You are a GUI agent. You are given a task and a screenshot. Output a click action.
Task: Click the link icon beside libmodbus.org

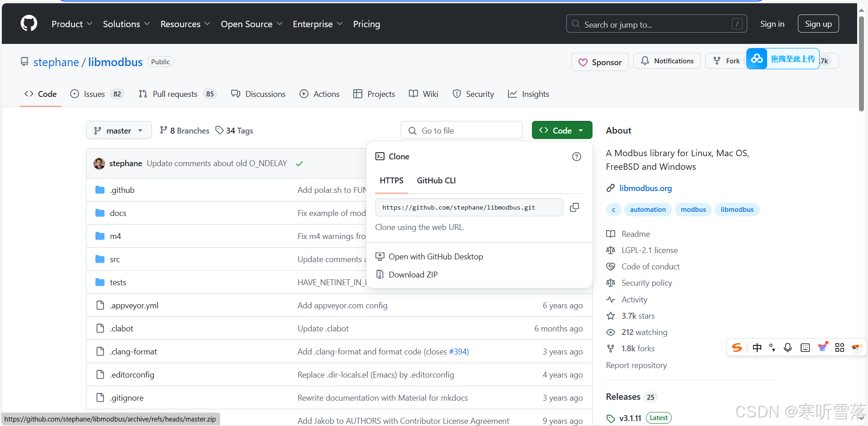[611, 188]
